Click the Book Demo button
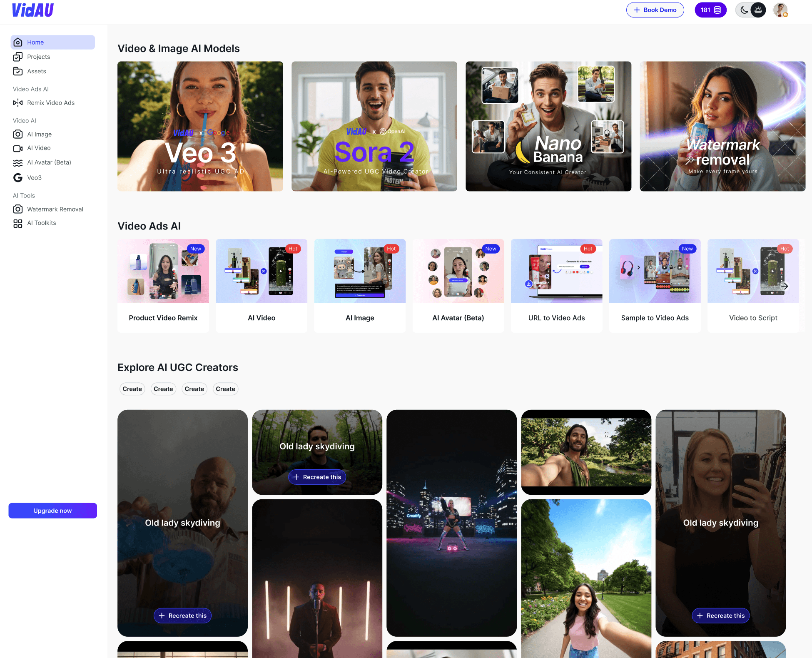Viewport: 812px width, 658px height. click(655, 10)
